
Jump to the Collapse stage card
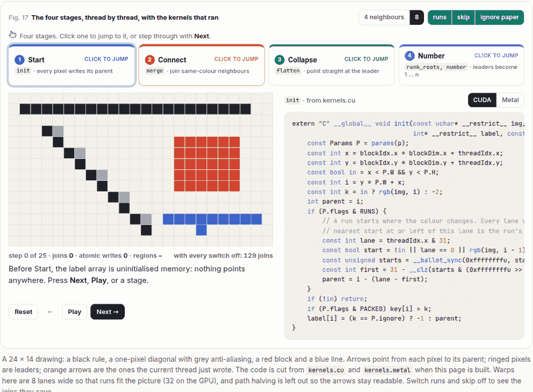coord(331,65)
